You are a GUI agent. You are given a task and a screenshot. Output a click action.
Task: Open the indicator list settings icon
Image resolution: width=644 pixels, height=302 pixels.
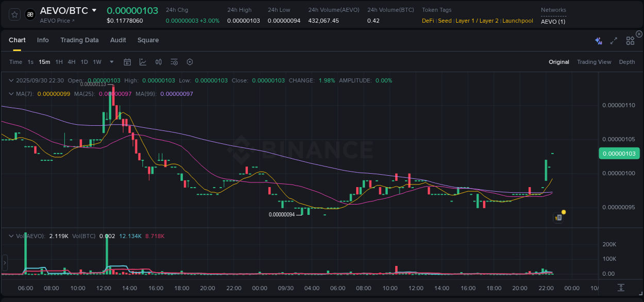pyautogui.click(x=174, y=62)
